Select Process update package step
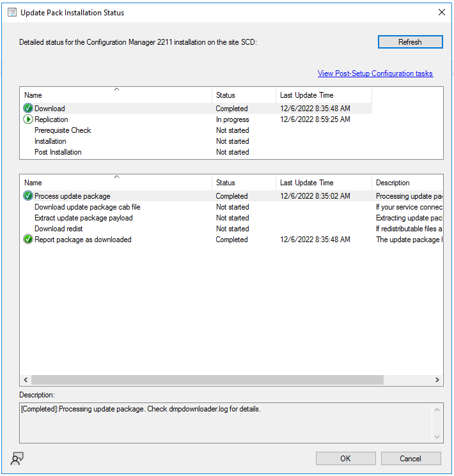 pyautogui.click(x=231, y=196)
